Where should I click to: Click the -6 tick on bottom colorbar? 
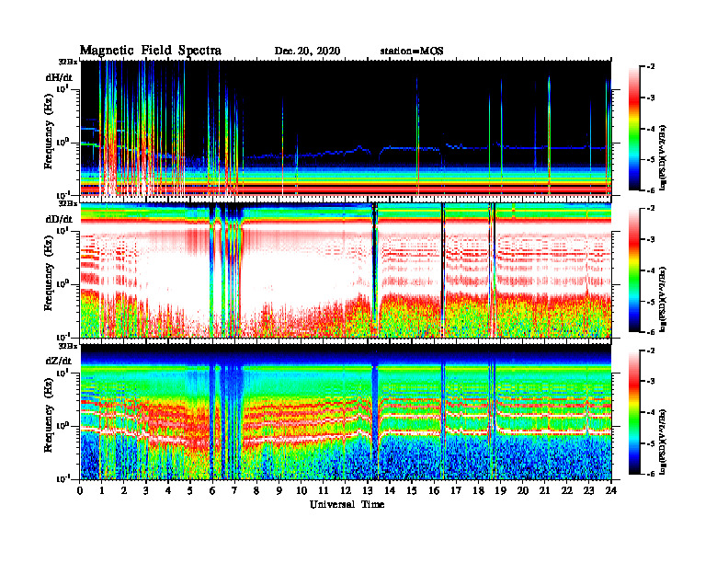pos(649,474)
